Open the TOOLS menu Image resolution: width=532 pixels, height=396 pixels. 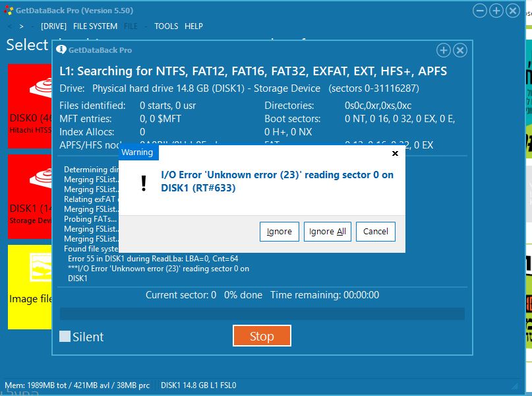tap(166, 26)
